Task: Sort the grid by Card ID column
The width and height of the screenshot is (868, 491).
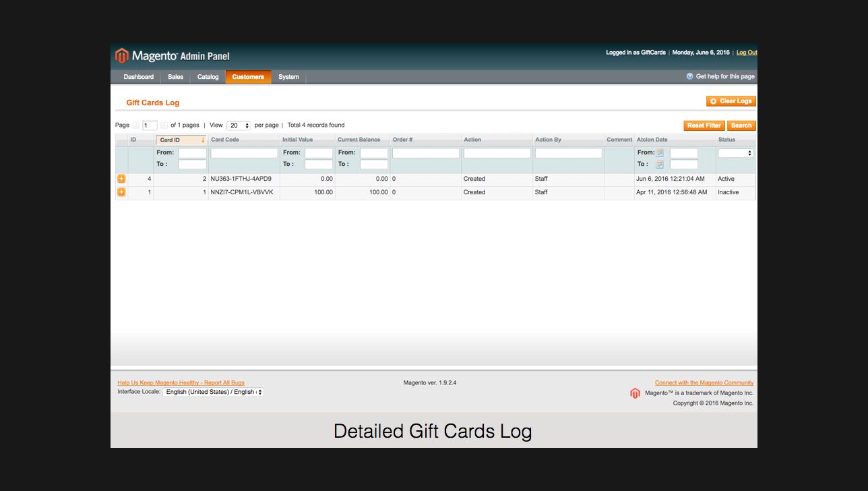Action: [x=170, y=140]
